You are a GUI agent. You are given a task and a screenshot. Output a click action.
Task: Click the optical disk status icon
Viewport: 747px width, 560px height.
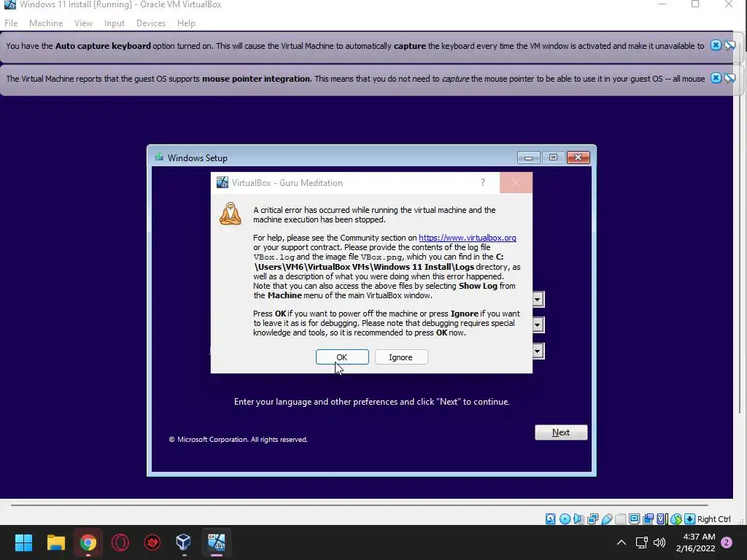[x=565, y=519]
